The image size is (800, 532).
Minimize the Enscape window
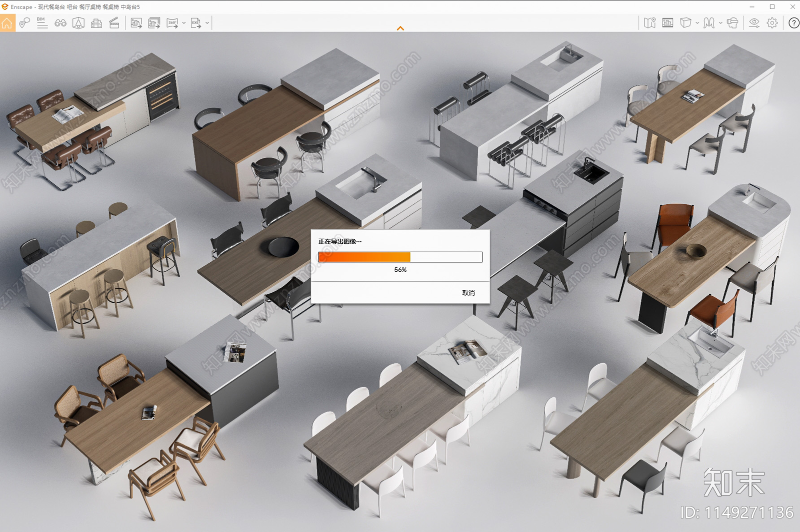coord(752,7)
